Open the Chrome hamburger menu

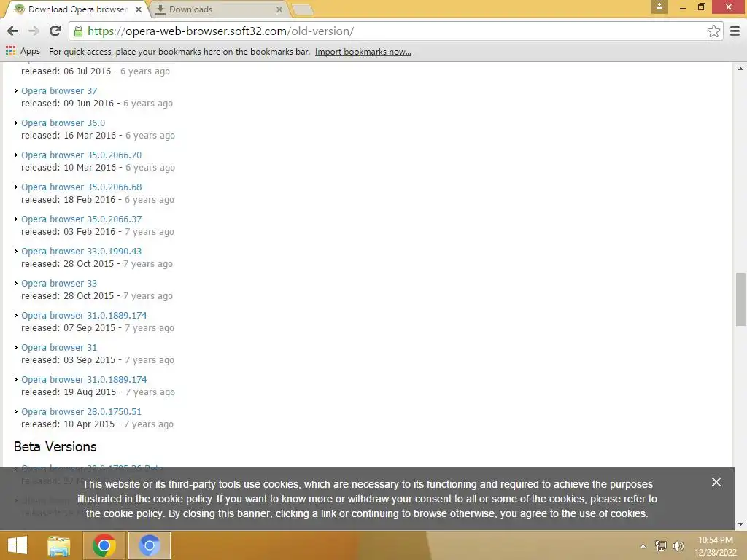click(x=735, y=31)
